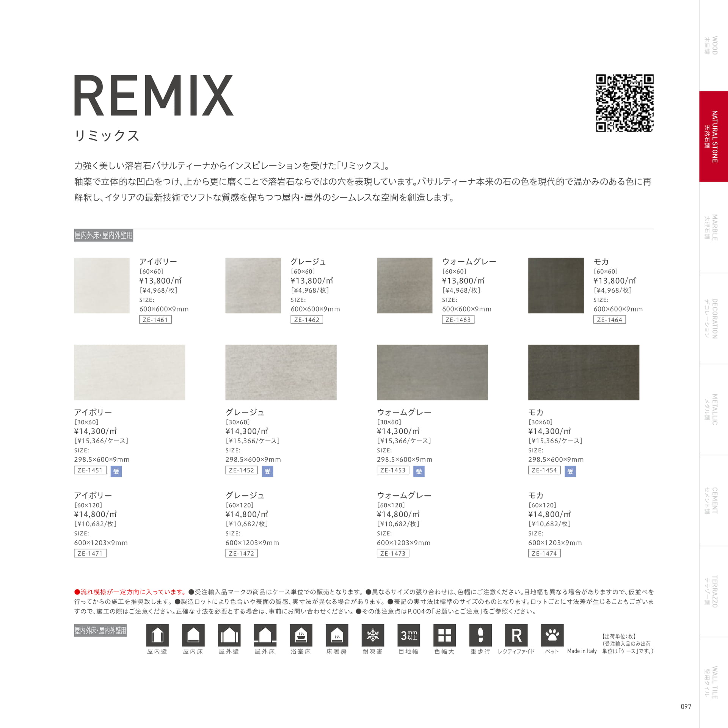Click 600×1203×9mm size under ウォームグレー
This screenshot has height=728, width=728.
(x=404, y=543)
